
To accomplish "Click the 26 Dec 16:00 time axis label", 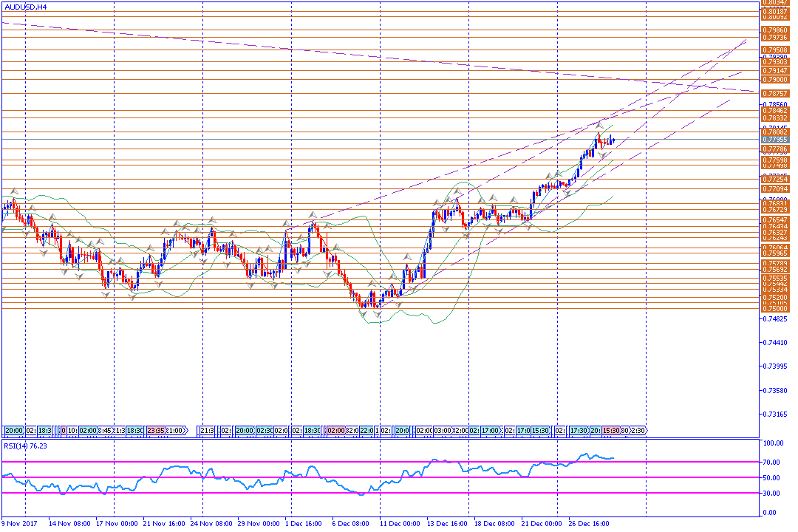I will pos(589,523).
